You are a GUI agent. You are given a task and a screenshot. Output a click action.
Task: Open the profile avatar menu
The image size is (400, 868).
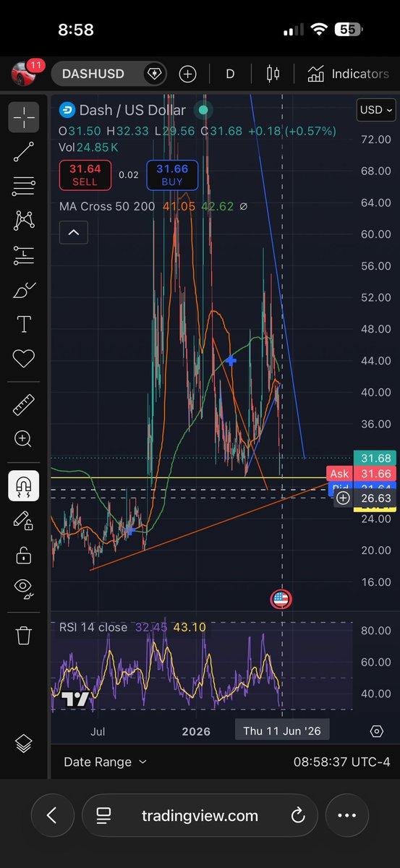click(22, 74)
